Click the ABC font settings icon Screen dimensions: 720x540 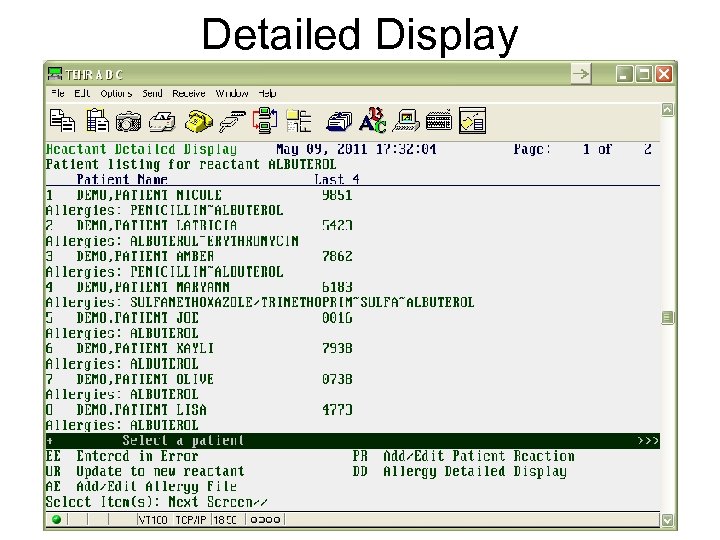tap(372, 121)
